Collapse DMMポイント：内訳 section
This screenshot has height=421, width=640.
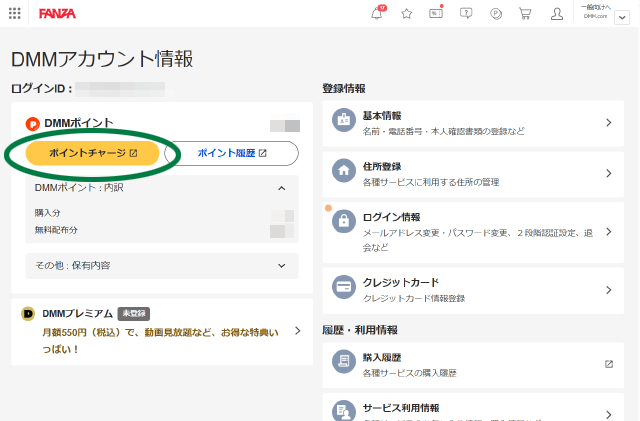coord(162,188)
